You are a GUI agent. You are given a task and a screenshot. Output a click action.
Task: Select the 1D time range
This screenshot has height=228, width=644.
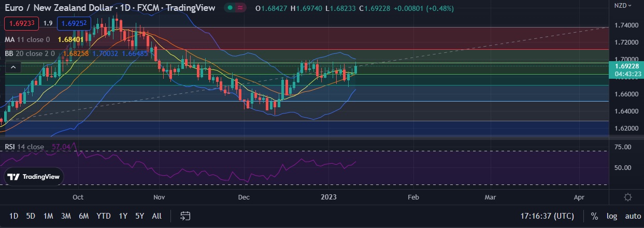coord(14,216)
